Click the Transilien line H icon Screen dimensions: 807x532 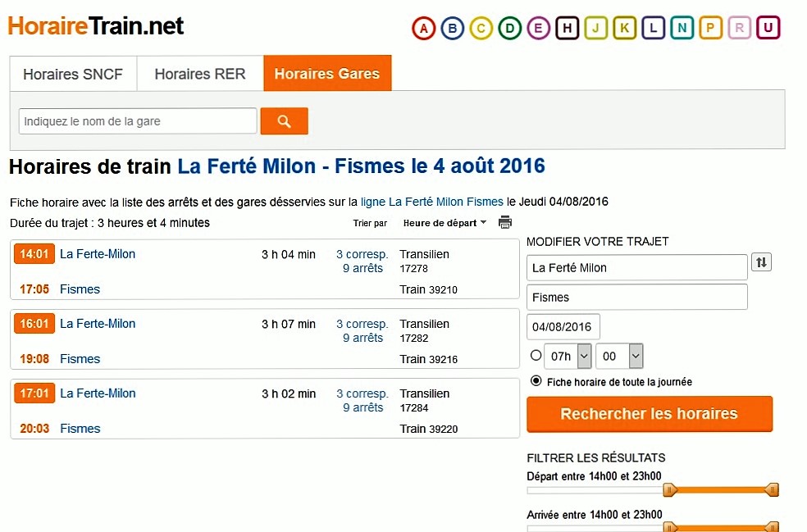click(x=567, y=29)
